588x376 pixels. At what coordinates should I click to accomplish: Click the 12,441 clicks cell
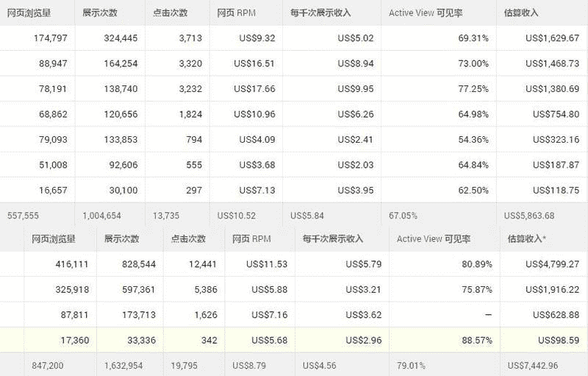(x=202, y=264)
